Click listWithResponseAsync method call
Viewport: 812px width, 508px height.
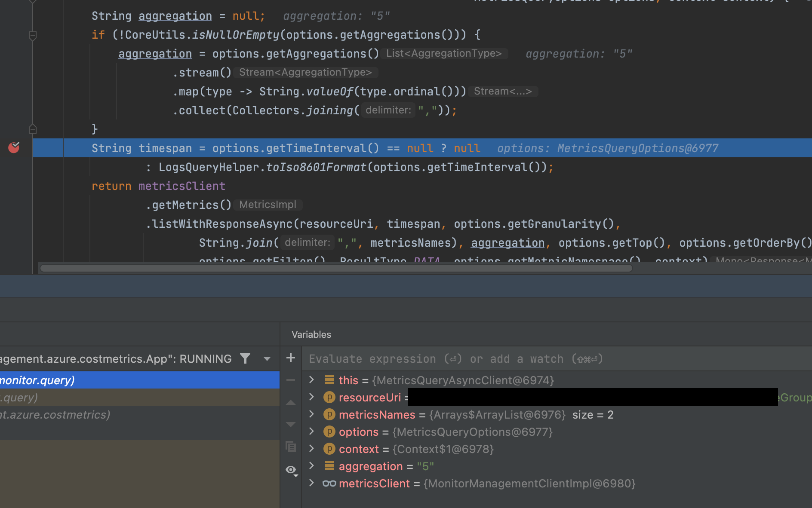tap(222, 224)
